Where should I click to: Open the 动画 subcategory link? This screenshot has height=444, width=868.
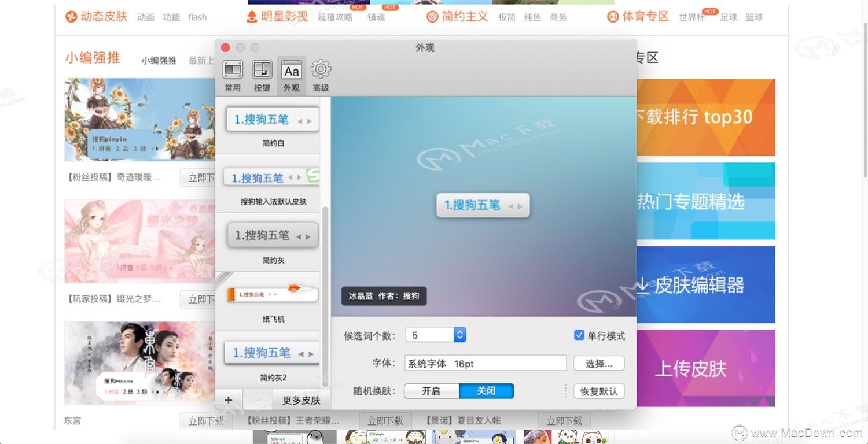coord(146,17)
